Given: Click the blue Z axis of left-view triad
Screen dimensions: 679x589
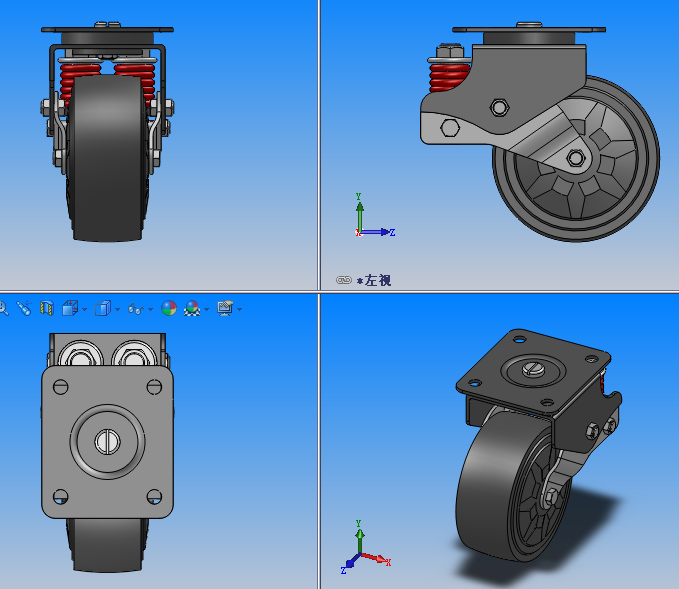Looking at the screenshot, I should point(377,232).
